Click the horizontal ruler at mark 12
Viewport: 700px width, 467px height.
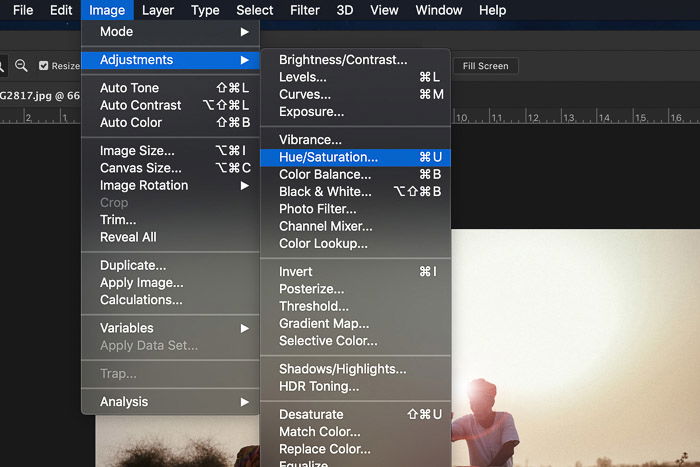point(533,117)
